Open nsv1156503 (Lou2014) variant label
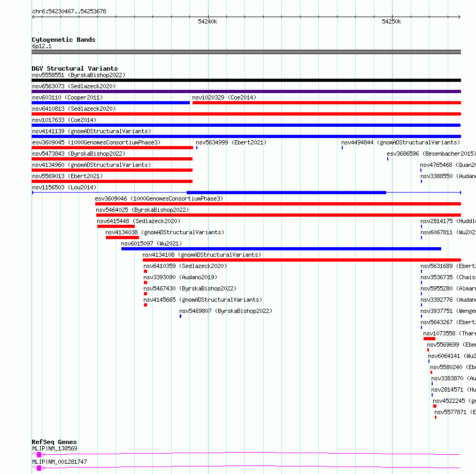476x474 pixels. pos(64,187)
